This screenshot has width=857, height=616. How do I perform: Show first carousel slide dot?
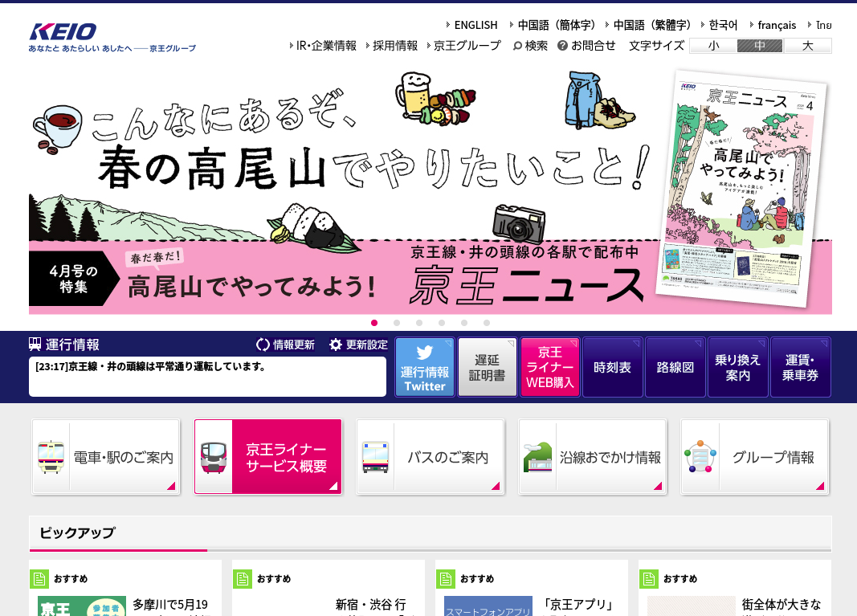pyautogui.click(x=374, y=323)
